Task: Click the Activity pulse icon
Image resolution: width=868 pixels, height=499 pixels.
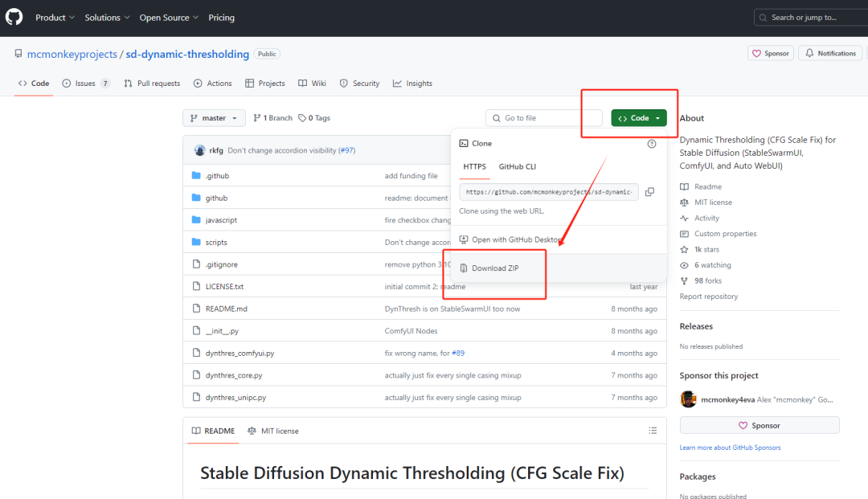Action: (x=684, y=218)
